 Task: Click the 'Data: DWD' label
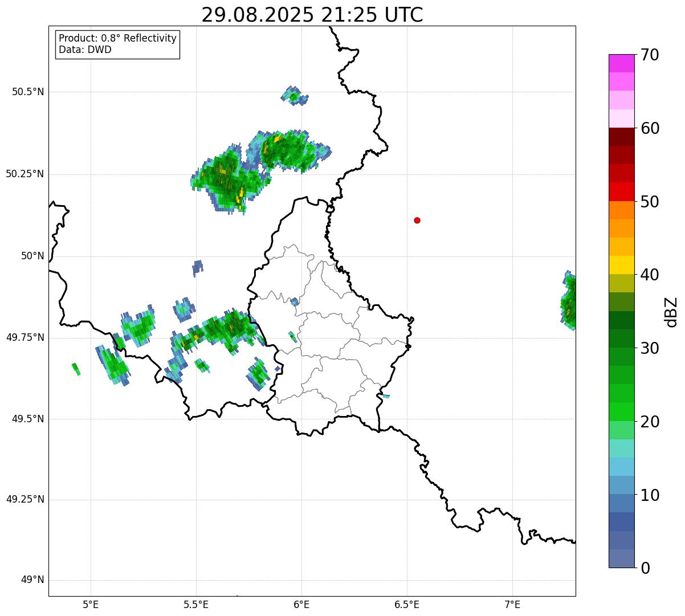[85, 50]
